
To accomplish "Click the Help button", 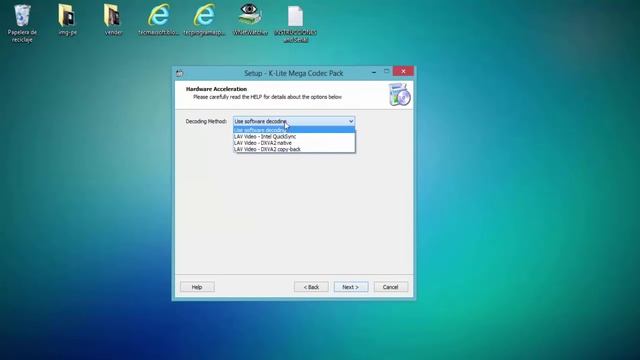I will (197, 287).
